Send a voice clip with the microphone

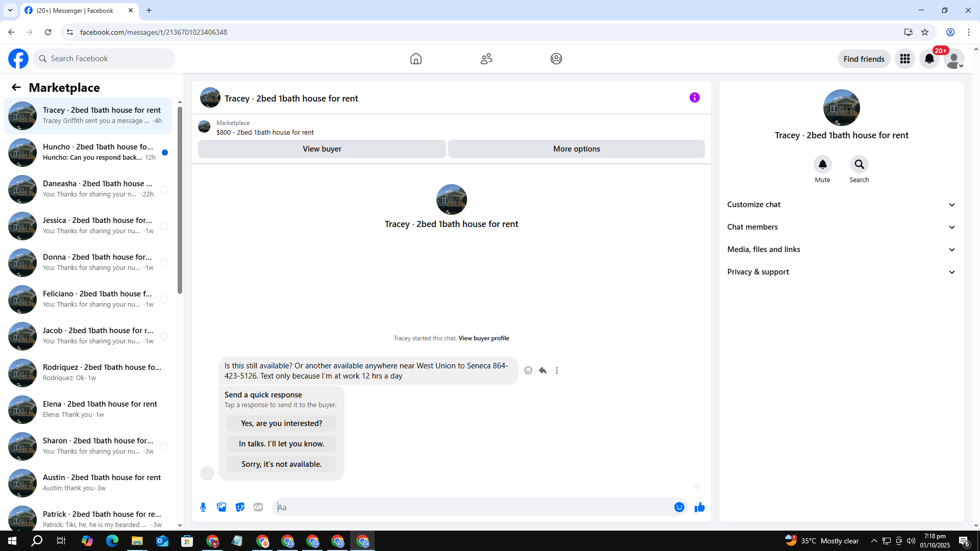tap(203, 507)
